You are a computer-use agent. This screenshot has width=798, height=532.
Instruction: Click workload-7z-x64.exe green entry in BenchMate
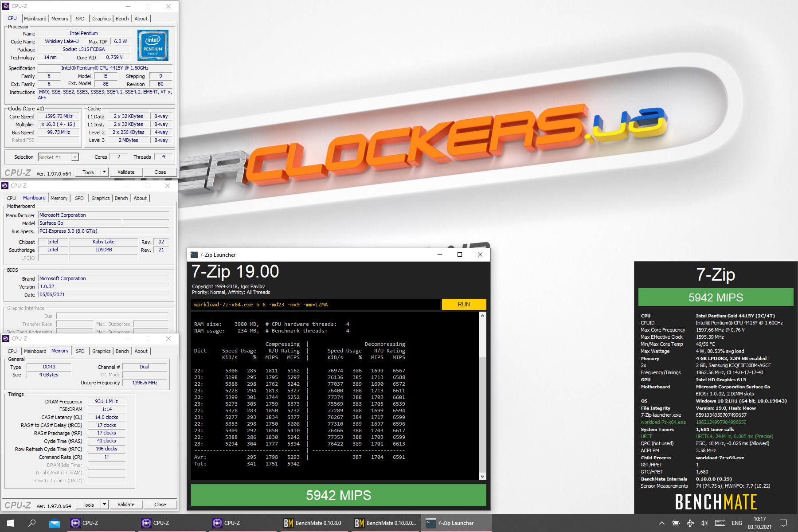click(663, 422)
